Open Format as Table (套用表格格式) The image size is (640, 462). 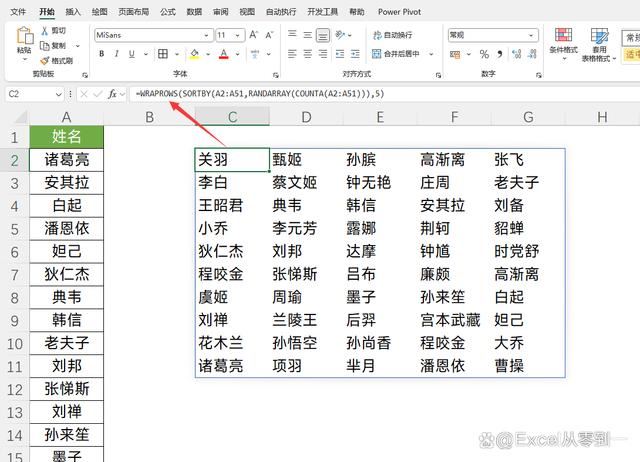pos(599,44)
